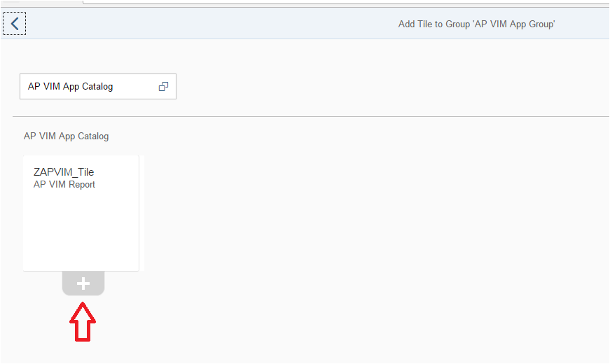610x364 pixels.
Task: Expand the catalog selection dropdown box
Action: 98,86
